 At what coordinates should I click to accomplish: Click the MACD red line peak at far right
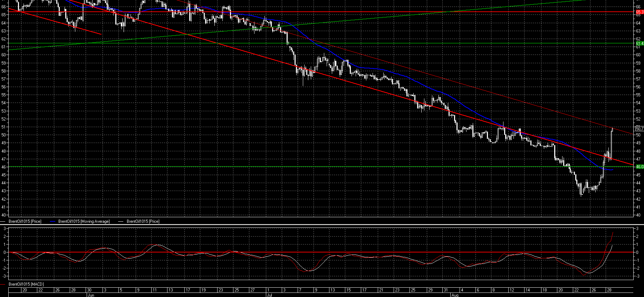613,233
